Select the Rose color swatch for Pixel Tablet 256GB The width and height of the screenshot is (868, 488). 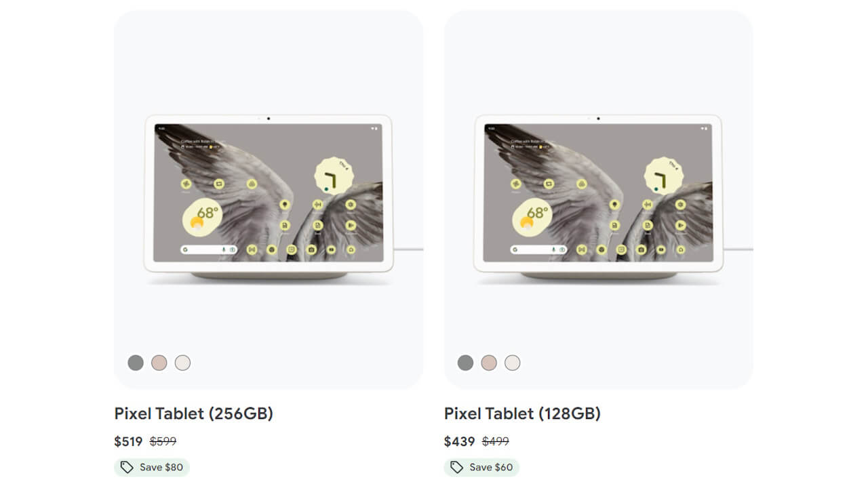[159, 363]
